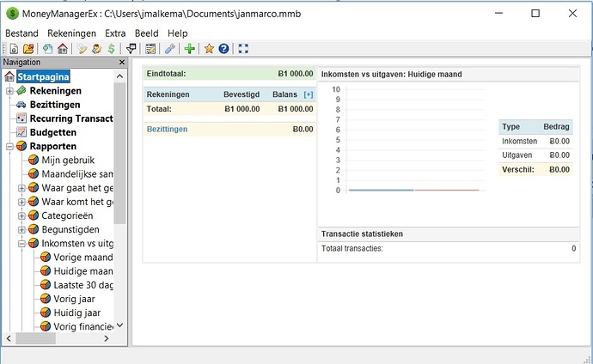The image size is (593, 364).
Task: Click the Transactie statistieken header
Action: pos(362,234)
